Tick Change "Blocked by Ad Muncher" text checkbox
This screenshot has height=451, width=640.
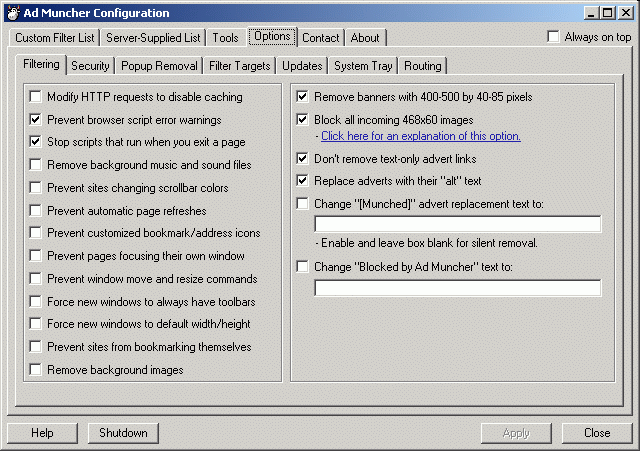[x=302, y=267]
